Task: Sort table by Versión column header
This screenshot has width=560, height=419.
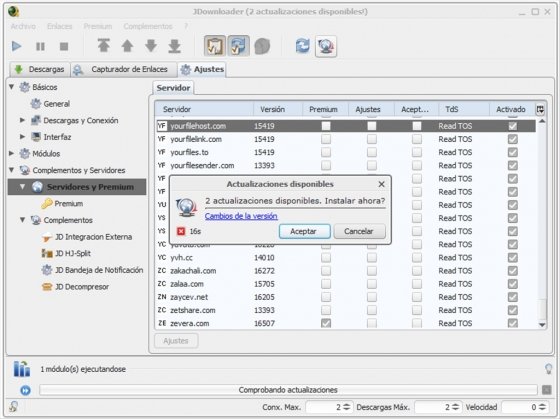Action: [x=278, y=109]
